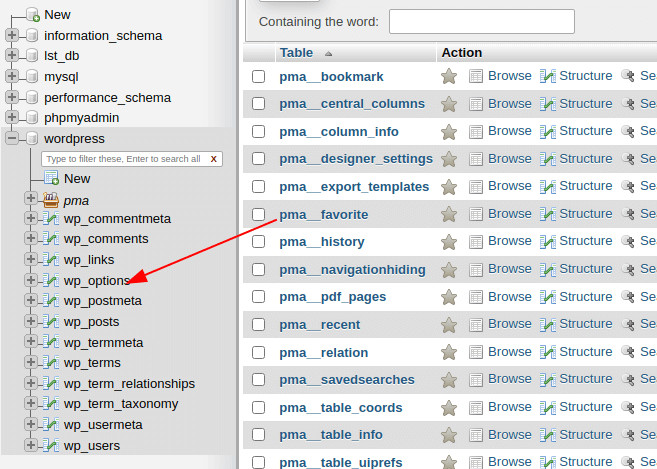Select wp_comments in the sidebar tree
657x469 pixels.
tap(106, 238)
